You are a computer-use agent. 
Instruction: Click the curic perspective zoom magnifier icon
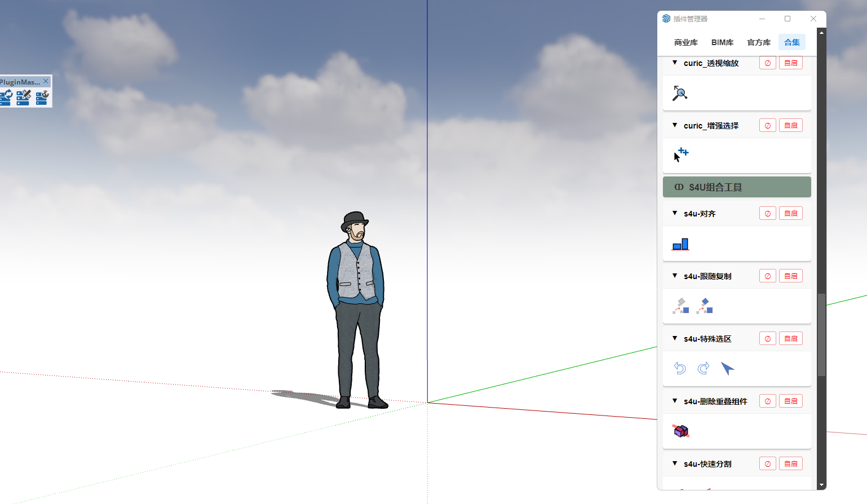pyautogui.click(x=680, y=93)
